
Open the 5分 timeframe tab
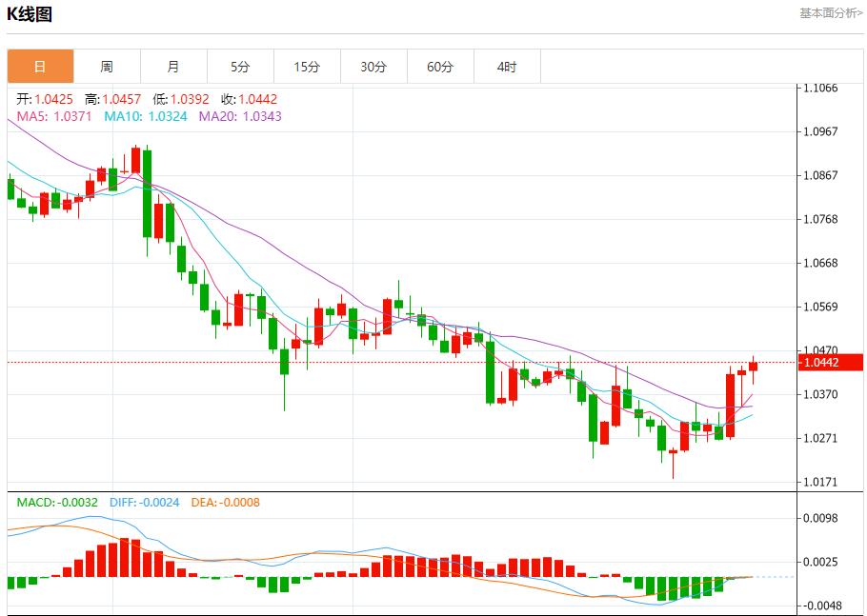[240, 67]
